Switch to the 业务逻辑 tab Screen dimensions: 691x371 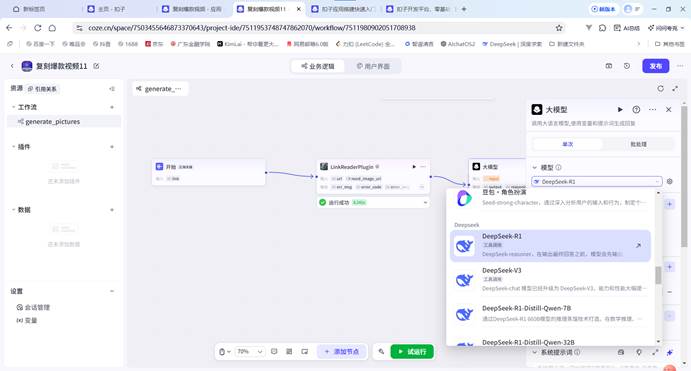pos(318,66)
